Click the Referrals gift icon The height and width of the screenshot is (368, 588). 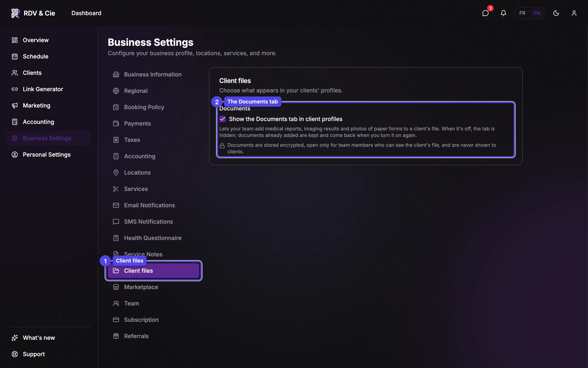pos(116,336)
